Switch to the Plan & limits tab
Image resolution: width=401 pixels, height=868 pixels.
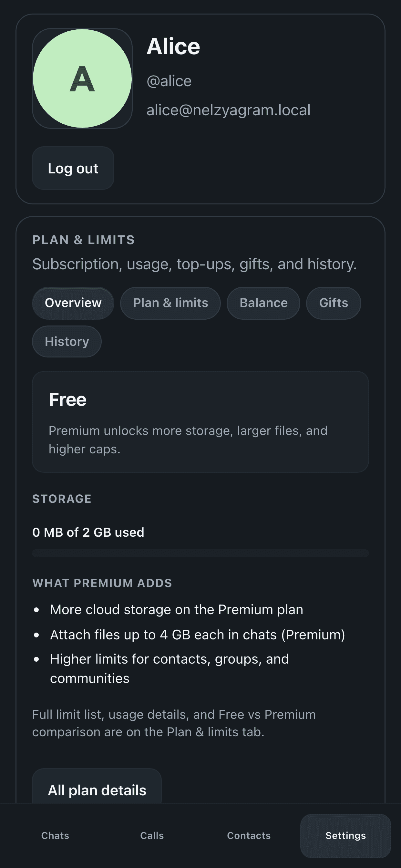click(170, 303)
